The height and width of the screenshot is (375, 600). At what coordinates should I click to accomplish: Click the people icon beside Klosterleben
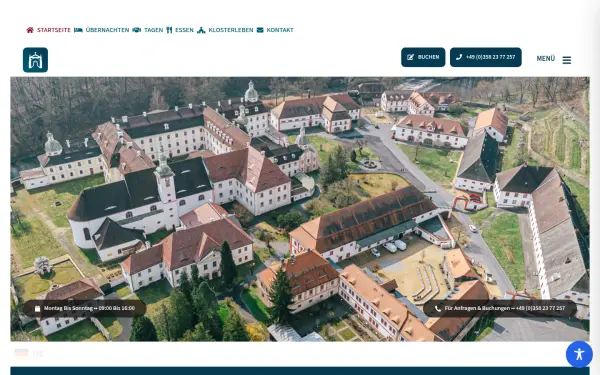[x=201, y=30]
